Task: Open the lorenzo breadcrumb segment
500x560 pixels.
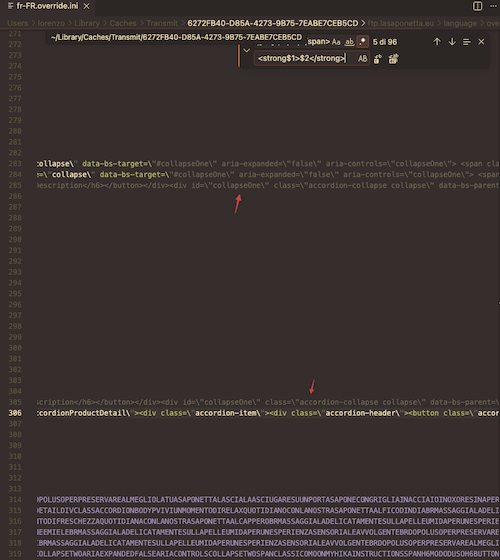Action: [x=51, y=23]
